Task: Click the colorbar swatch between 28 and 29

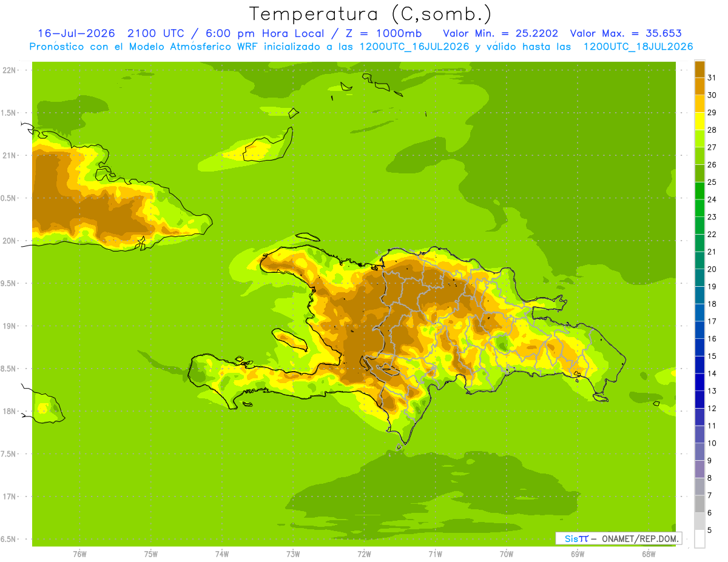Action: (699, 121)
